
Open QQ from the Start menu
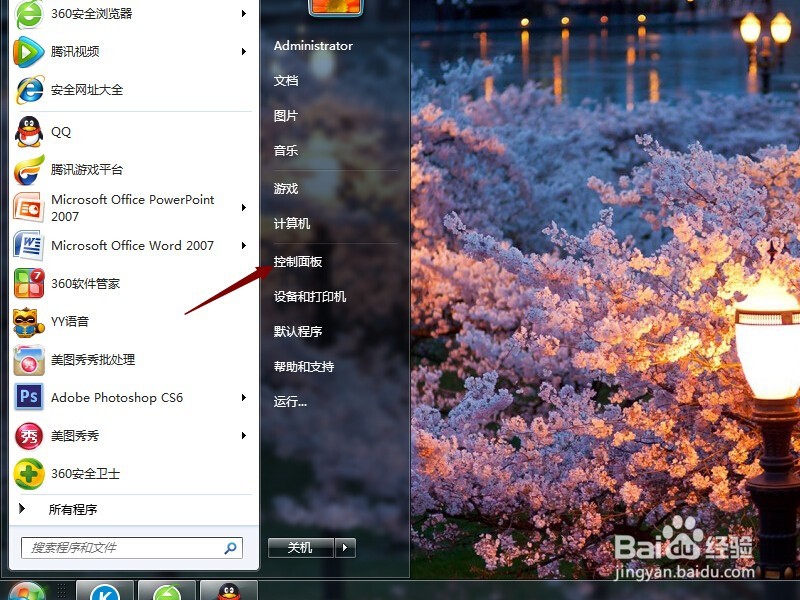tap(61, 132)
